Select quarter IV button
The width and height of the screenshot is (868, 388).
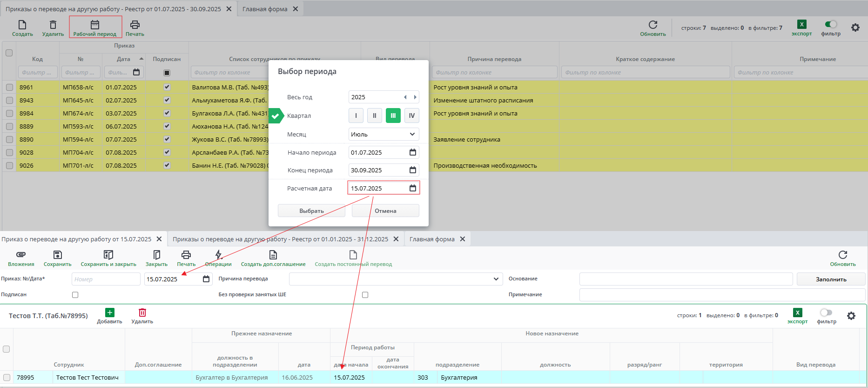[411, 116]
